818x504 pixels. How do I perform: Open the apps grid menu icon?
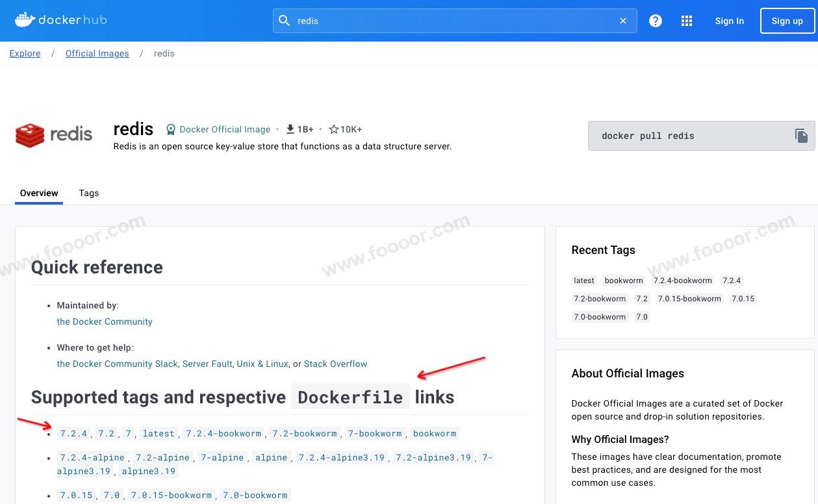tap(687, 21)
